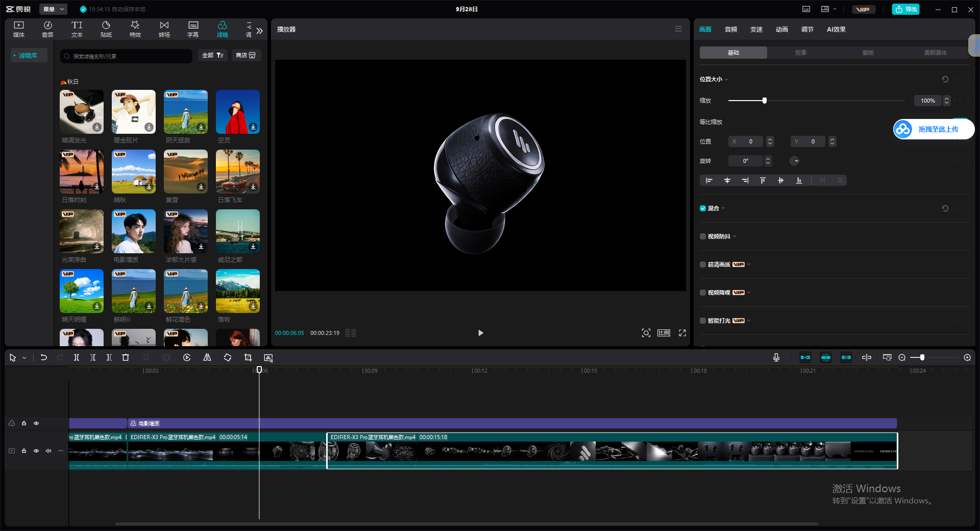
Task: Enable the 视频防抖 stabilization checkbox
Action: tap(703, 236)
